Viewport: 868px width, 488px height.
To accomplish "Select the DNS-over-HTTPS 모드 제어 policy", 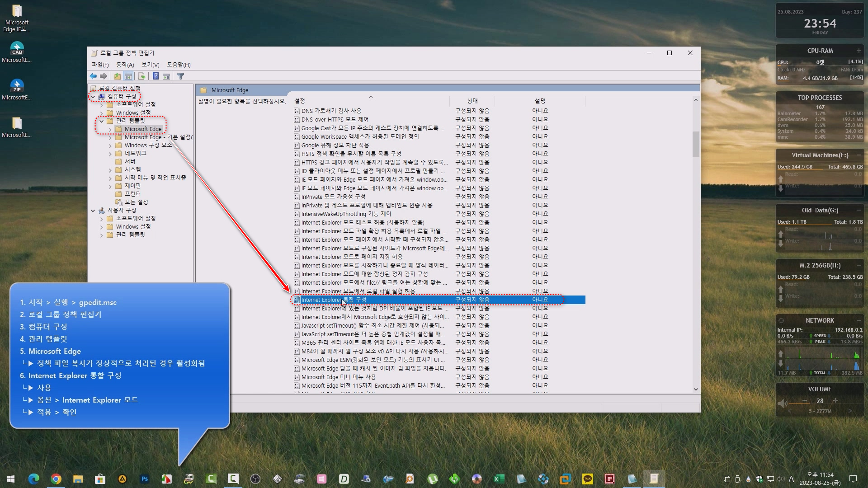I will click(335, 119).
